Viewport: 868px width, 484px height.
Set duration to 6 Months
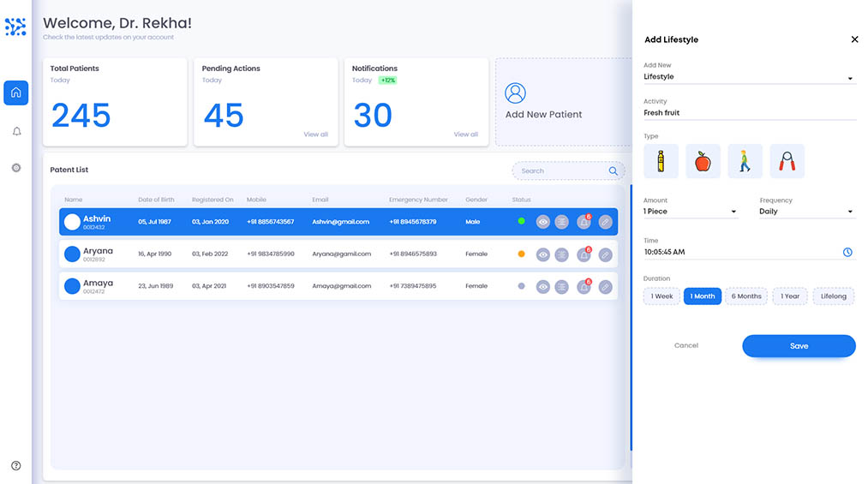point(745,296)
